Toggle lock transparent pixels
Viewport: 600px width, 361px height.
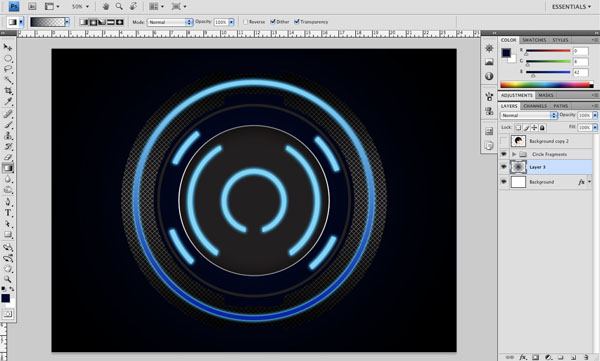pyautogui.click(x=518, y=127)
